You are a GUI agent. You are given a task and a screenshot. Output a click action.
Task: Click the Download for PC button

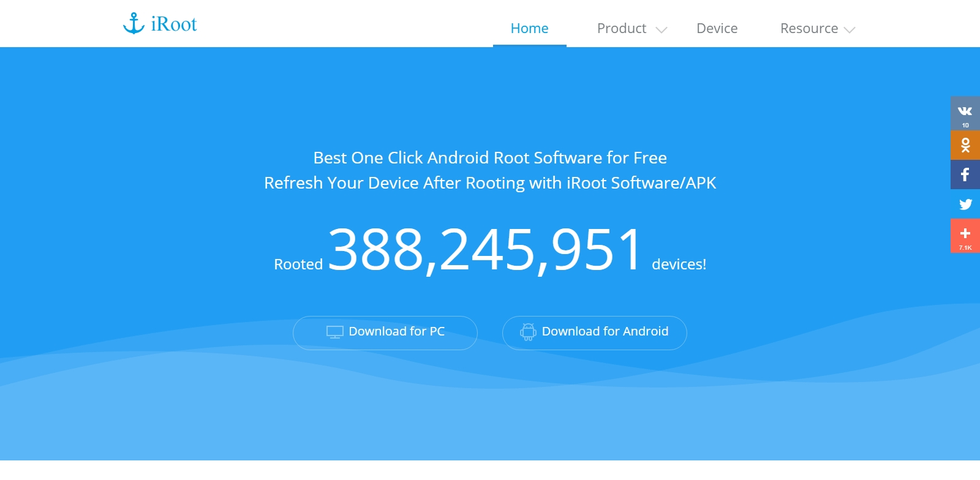(385, 333)
